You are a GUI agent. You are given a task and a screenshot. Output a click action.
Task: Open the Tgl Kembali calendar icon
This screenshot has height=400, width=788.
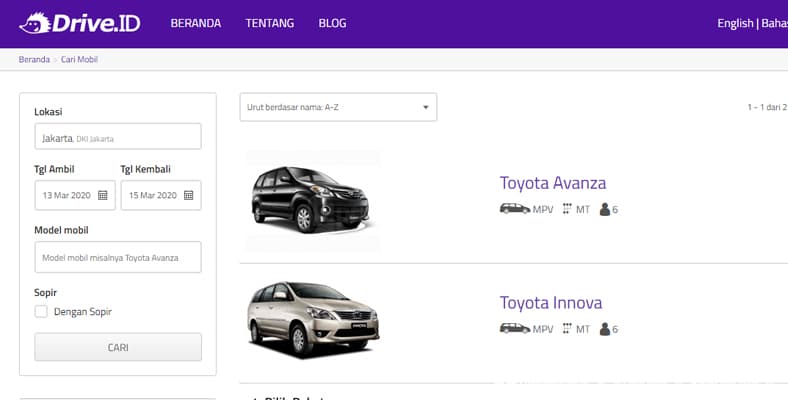click(188, 195)
